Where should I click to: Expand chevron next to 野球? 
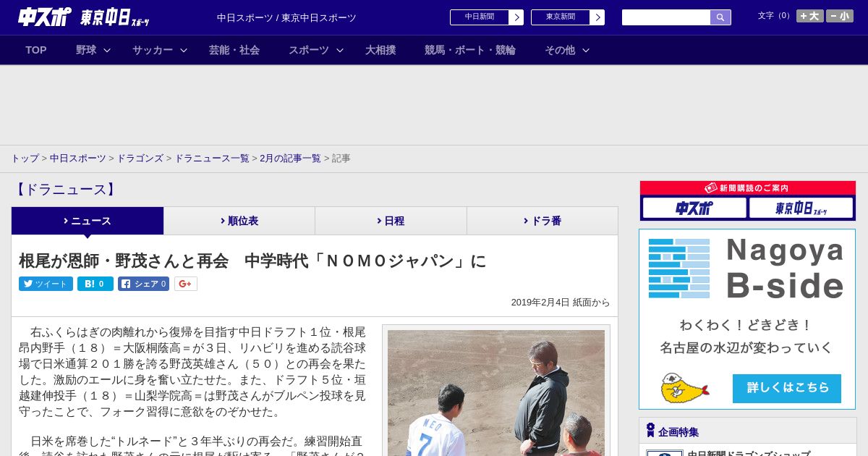click(107, 50)
